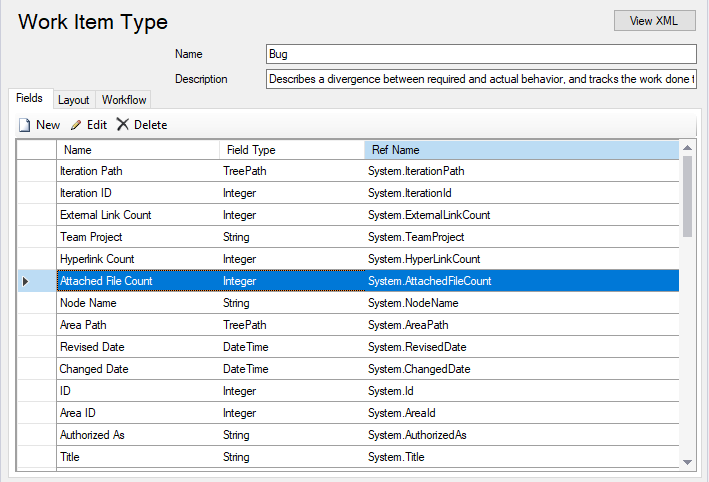Click the Edit pencil icon
709x482 pixels.
(x=76, y=125)
